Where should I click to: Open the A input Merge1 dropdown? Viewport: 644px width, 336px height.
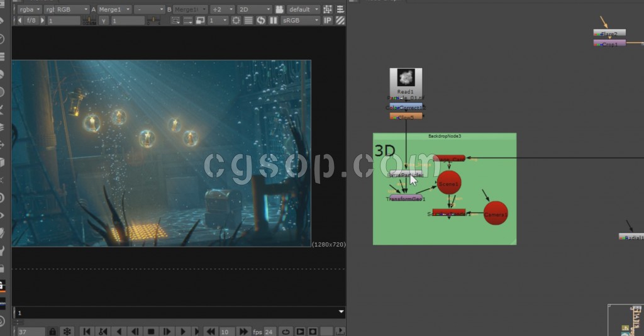(114, 9)
